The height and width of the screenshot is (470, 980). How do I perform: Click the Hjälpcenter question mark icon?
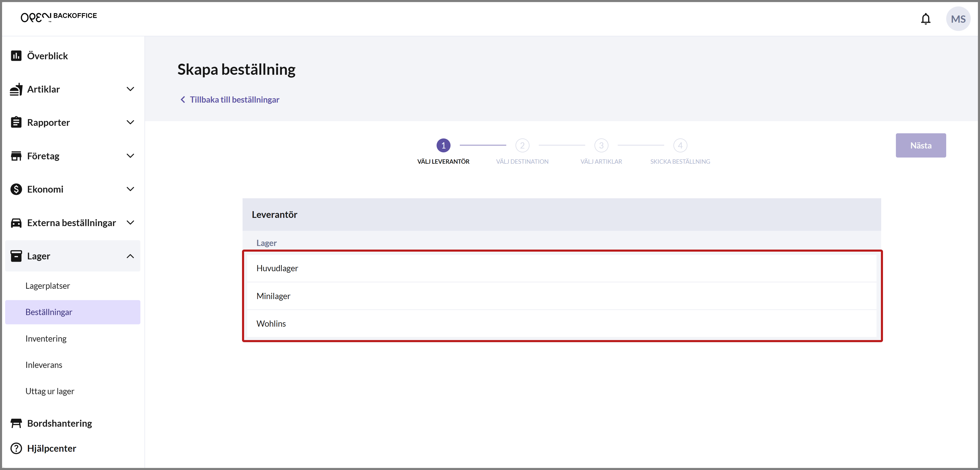pyautogui.click(x=16, y=448)
